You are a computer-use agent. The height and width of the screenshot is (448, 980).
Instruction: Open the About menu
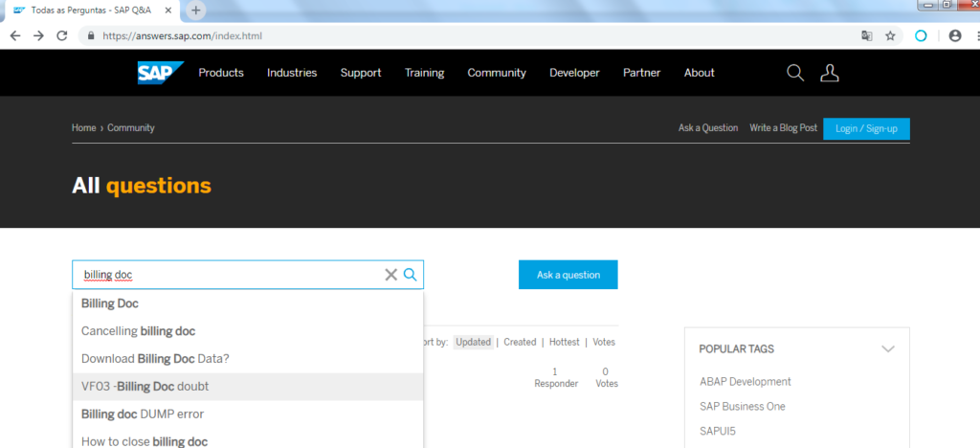[x=700, y=73]
